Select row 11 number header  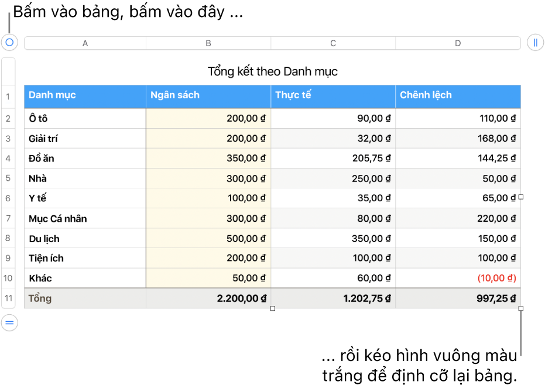coord(8,298)
